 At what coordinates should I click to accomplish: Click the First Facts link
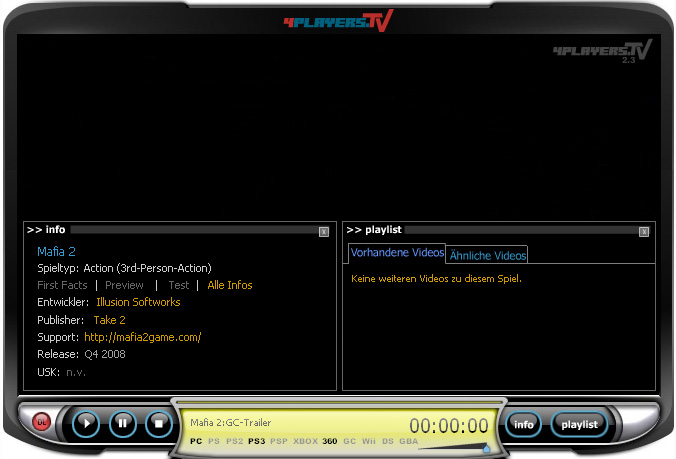(x=62, y=285)
